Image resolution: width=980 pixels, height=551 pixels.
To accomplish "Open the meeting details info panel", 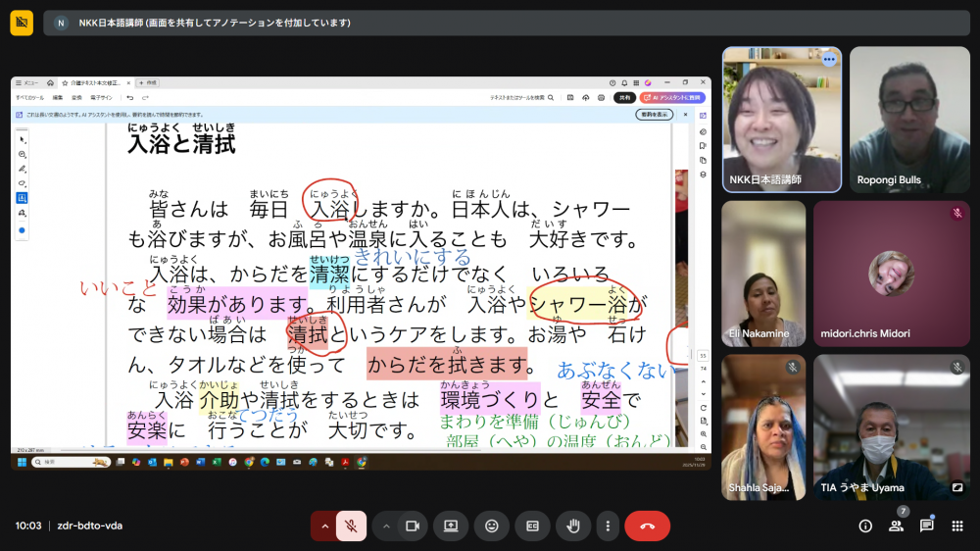I will pos(865,526).
